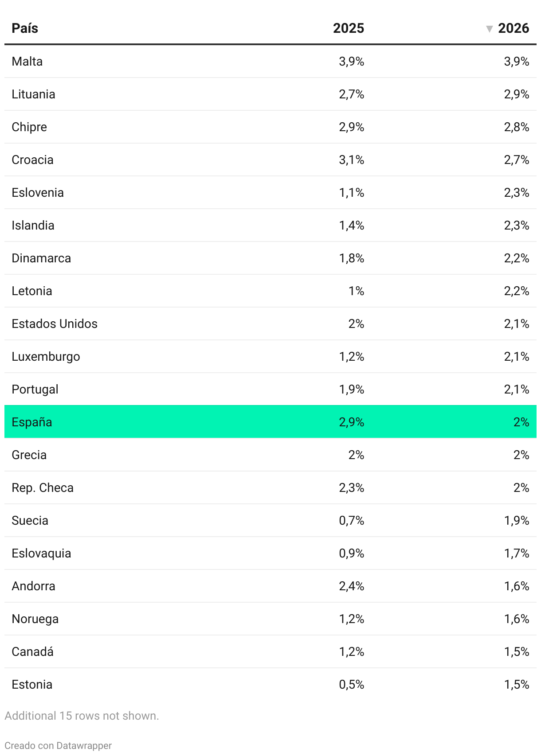Select Suecia's 2026 value 1,9%
The height and width of the screenshot is (756, 541).
[x=517, y=520]
